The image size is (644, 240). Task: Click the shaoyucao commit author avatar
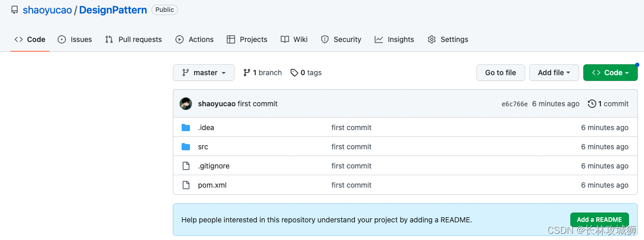(x=186, y=104)
